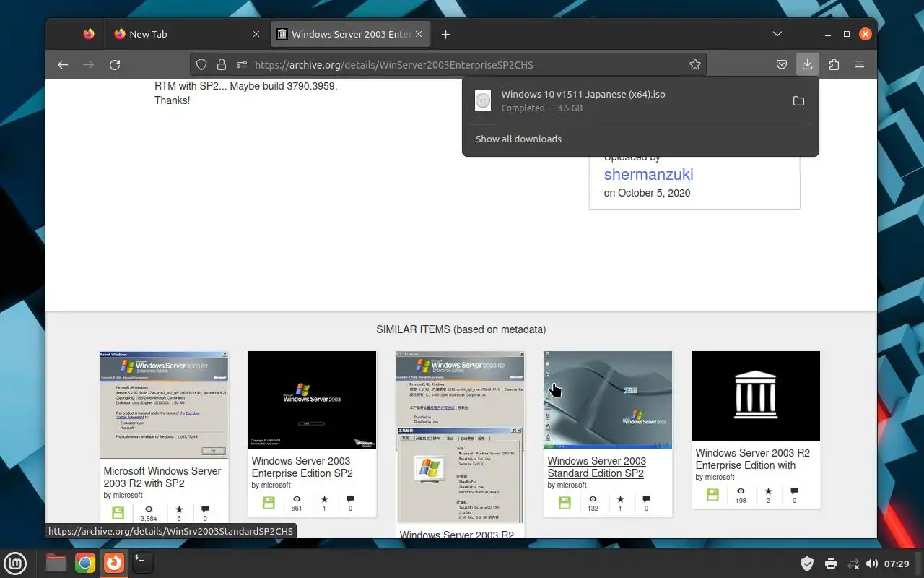924x578 pixels.
Task: Open Files manager from the taskbar
Action: point(56,563)
